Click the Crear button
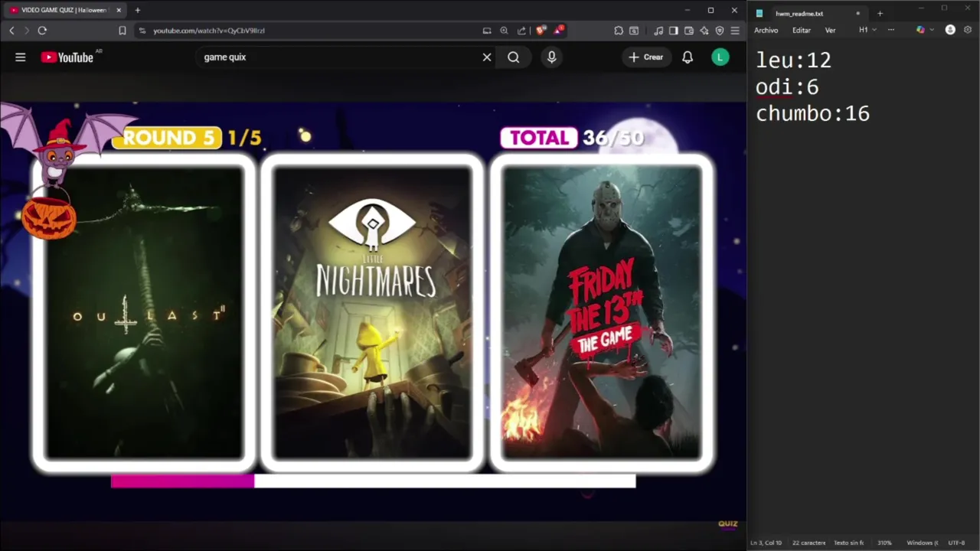Viewport: 980px width, 551px height. click(646, 57)
